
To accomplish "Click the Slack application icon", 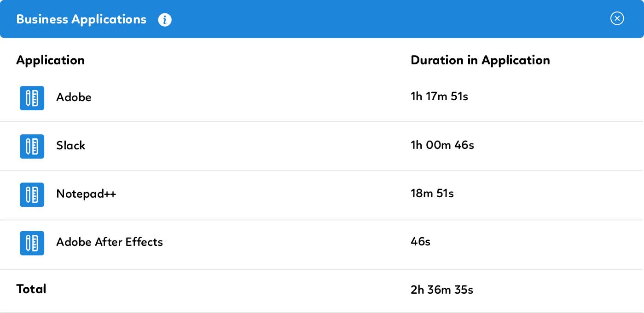I will (32, 146).
